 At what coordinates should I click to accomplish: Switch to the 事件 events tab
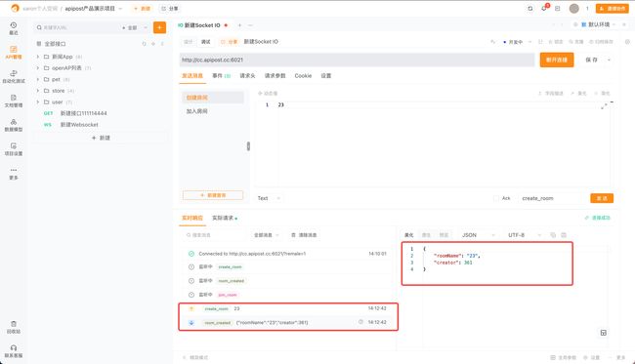221,76
